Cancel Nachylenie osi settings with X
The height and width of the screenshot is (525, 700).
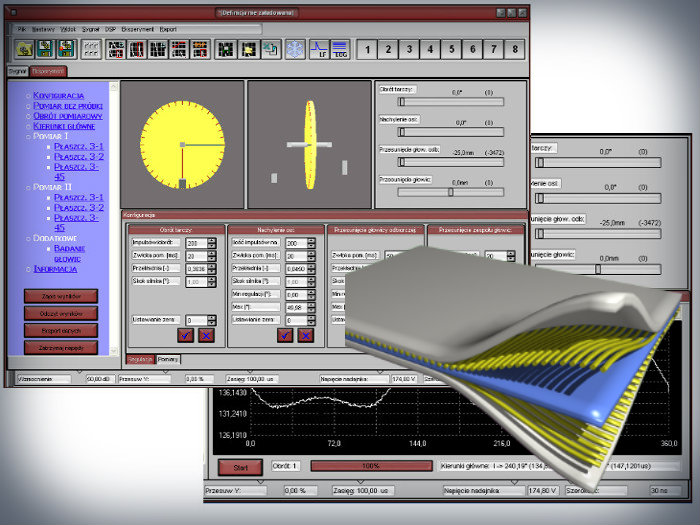pyautogui.click(x=305, y=334)
